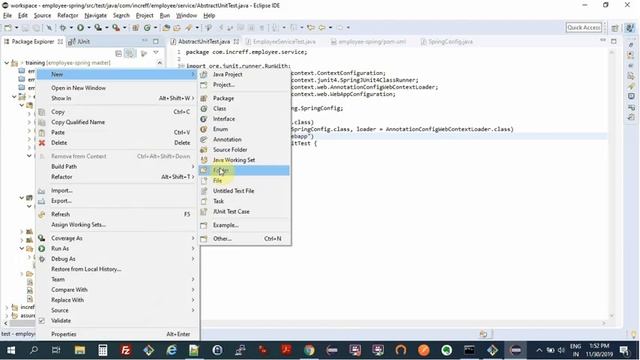Screen dimensions: 640x360
Task: Click Refresh in the context menu
Action: [118, 214]
